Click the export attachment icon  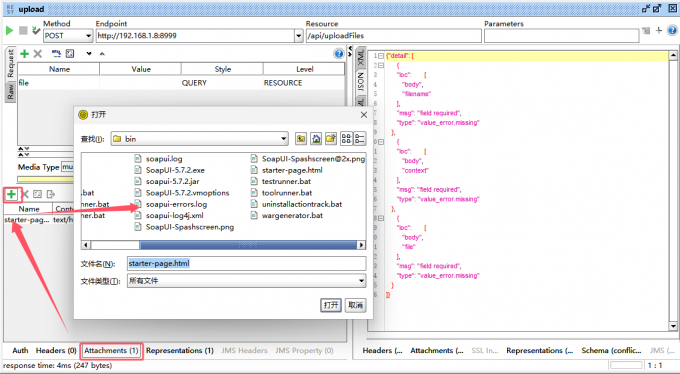(51, 194)
